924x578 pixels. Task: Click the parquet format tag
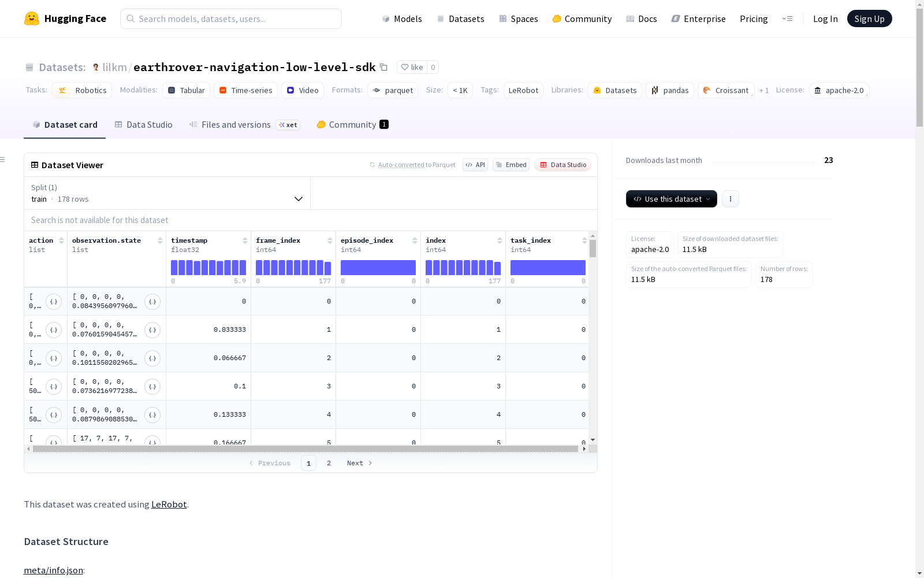click(393, 90)
